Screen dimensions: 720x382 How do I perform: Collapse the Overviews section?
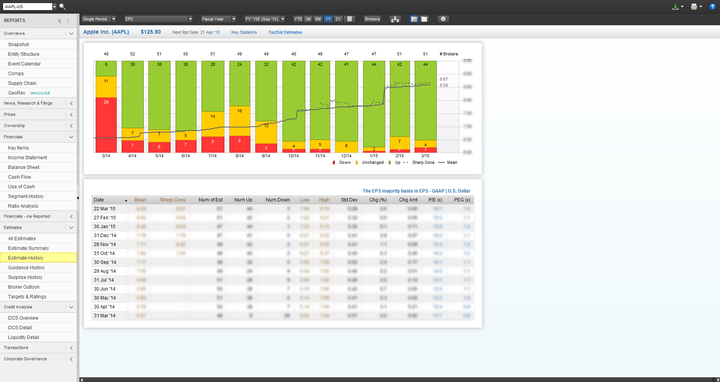[x=71, y=34]
